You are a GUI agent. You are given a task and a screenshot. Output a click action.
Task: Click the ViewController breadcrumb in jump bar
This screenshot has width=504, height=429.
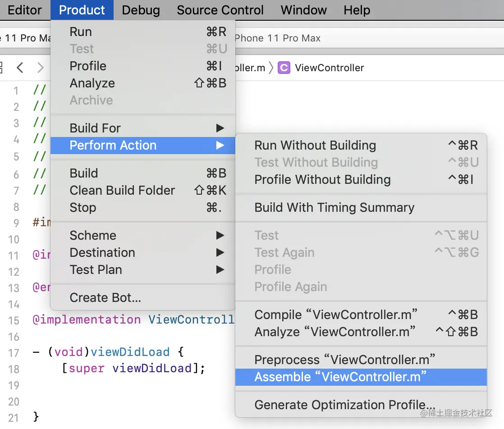click(x=329, y=68)
